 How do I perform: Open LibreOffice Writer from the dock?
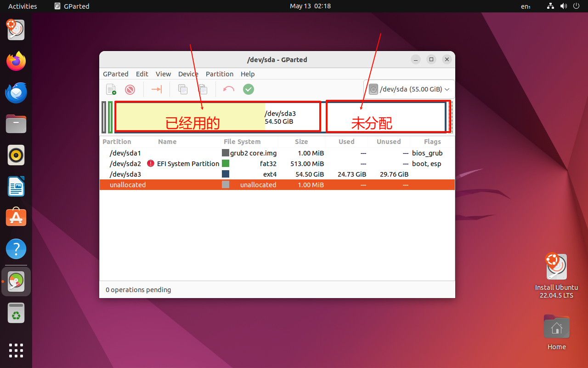coord(16,186)
